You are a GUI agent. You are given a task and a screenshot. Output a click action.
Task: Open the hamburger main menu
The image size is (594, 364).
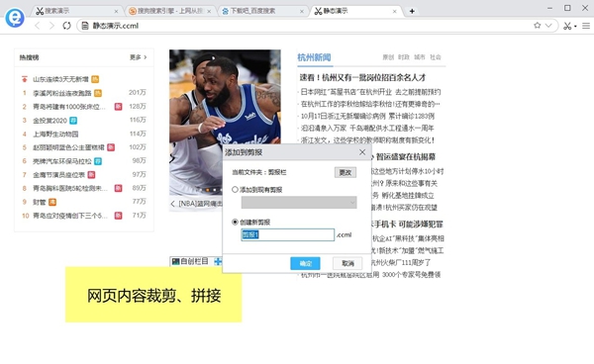[586, 26]
